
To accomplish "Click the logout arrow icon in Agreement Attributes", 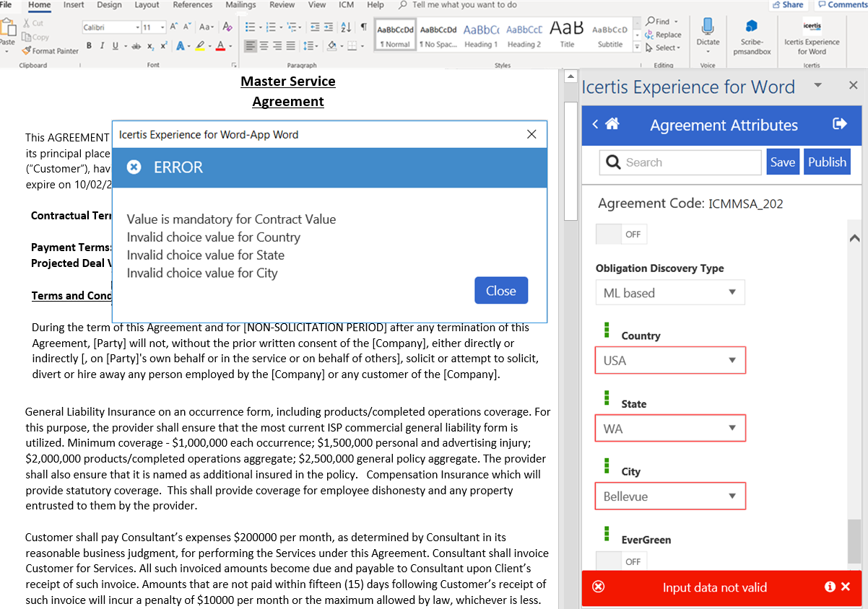I will pos(839,124).
